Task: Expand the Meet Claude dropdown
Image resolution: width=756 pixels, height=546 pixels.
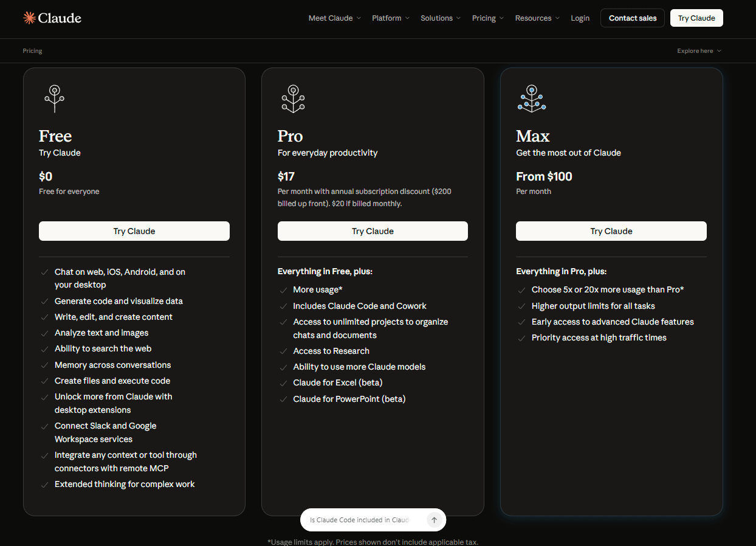Action: pyautogui.click(x=334, y=18)
